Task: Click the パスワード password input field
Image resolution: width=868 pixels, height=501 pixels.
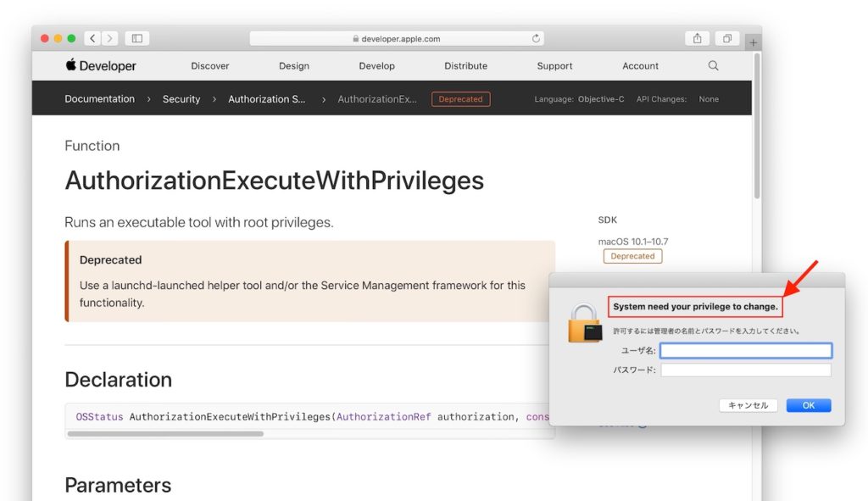Action: pyautogui.click(x=746, y=370)
